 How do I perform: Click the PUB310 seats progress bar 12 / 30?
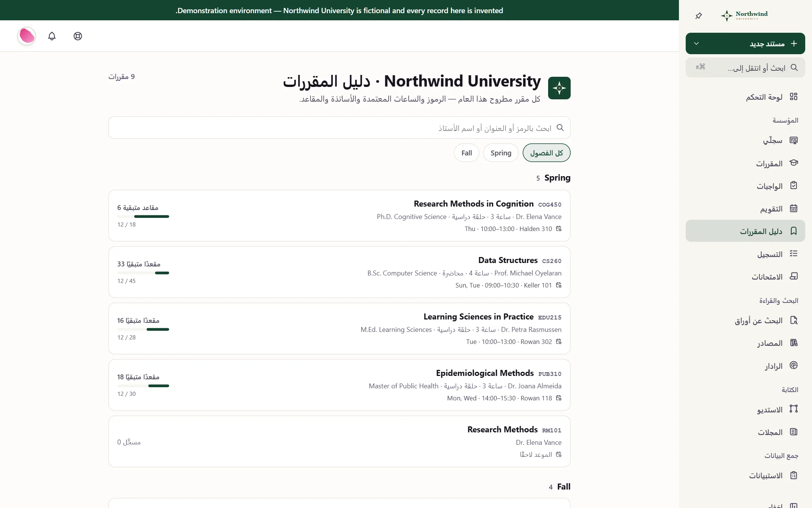coord(143,386)
